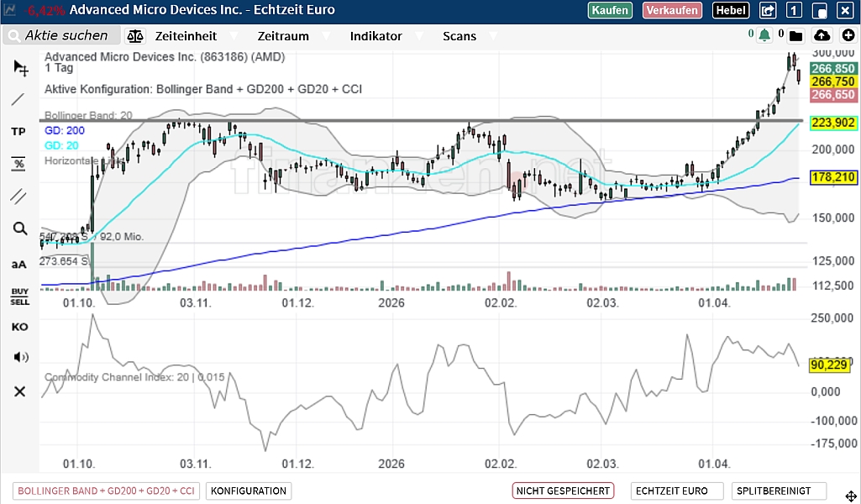Click the window number 1 icon
Viewport: 861px width, 504px height.
pos(794,10)
